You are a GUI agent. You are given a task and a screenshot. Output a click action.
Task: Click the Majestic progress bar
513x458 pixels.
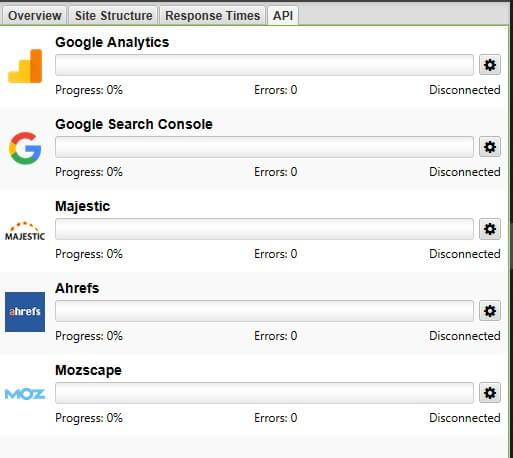click(264, 229)
